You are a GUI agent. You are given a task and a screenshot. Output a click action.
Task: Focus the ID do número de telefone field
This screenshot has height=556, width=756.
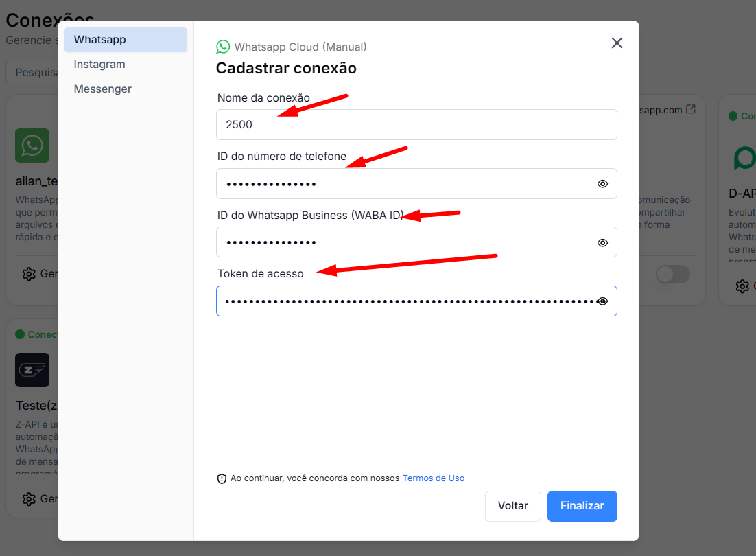pyautogui.click(x=416, y=184)
